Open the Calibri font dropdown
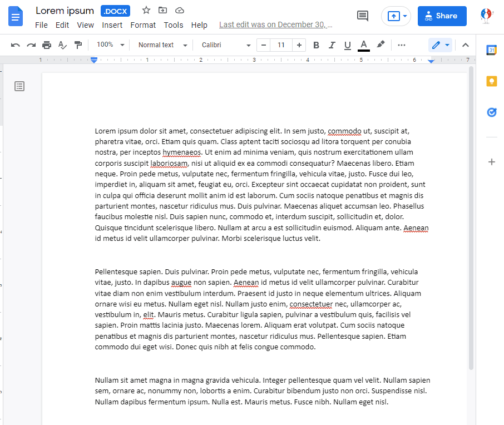 [226, 45]
